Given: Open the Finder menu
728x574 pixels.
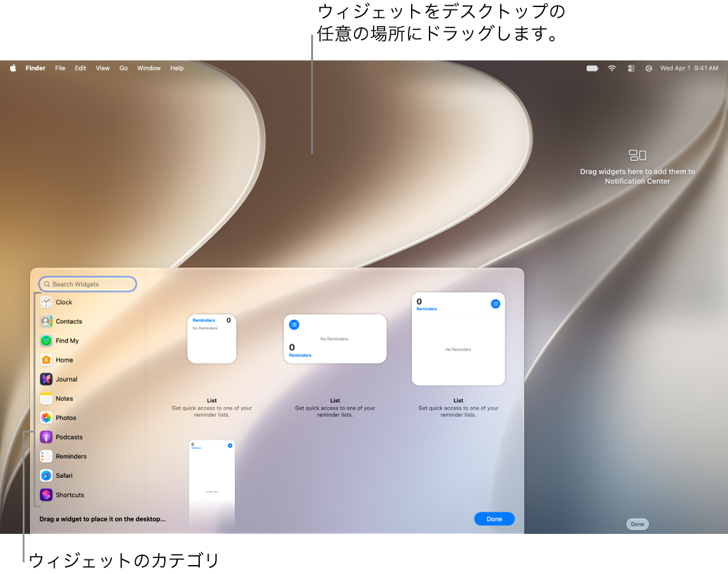Looking at the screenshot, I should [x=35, y=68].
